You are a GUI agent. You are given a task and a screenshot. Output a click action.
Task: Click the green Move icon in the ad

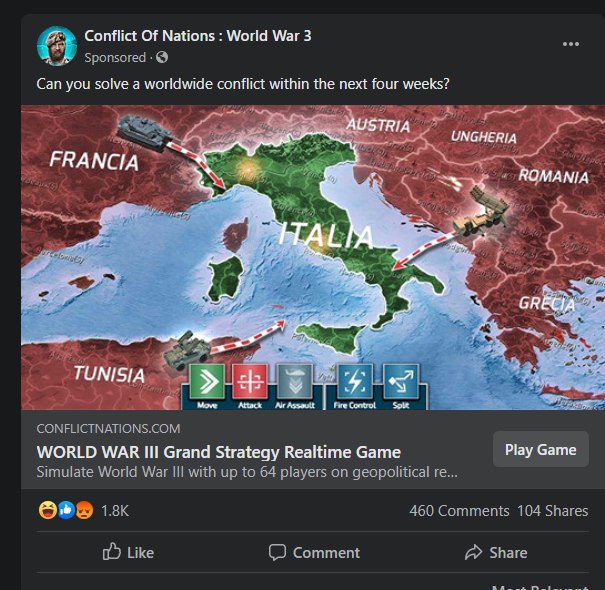(x=207, y=381)
